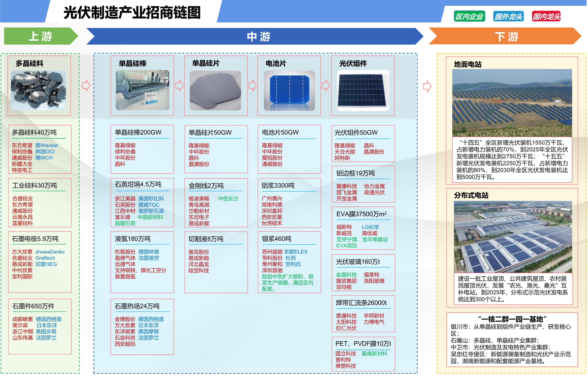588x376 pixels.
Task: Click arrow between 单晶硅片 and 电池片
Action: pyautogui.click(x=253, y=86)
